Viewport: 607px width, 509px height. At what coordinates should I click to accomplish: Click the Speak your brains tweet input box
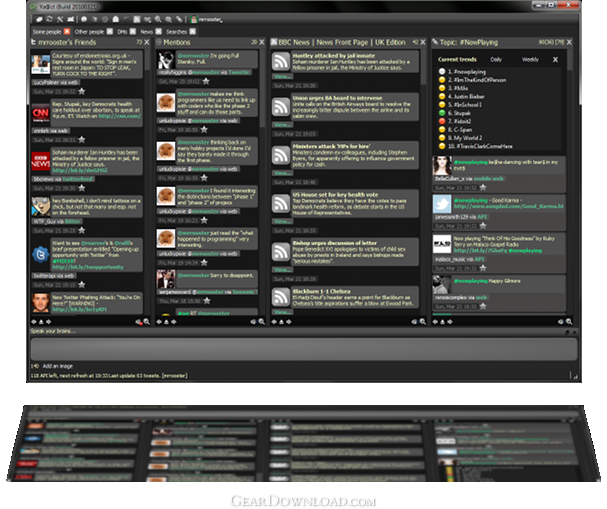[304, 349]
